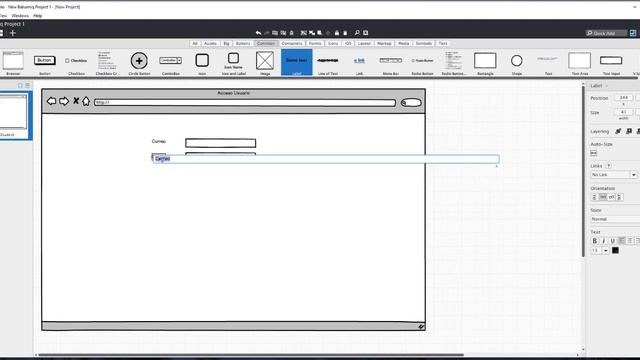Click the Position X value field
Screen dimensions: 640x360
[x=623, y=98]
